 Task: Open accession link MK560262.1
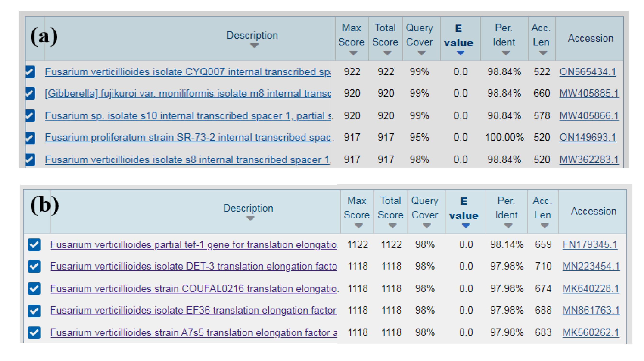pyautogui.click(x=591, y=332)
